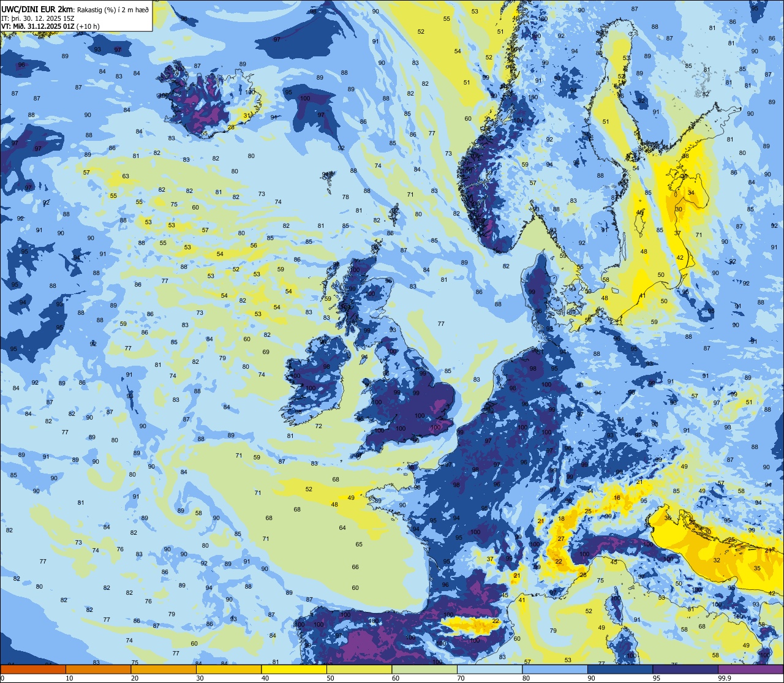This screenshot has width=784, height=683.
Task: Select the 30–40% golden-yellow legend swatch
Action: (228, 669)
